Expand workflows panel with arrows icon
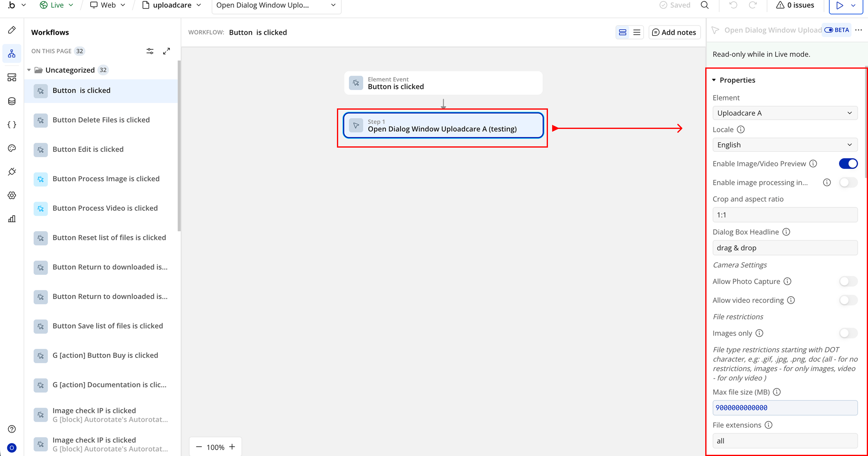Screen dimensions: 868x456 [x=166, y=51]
